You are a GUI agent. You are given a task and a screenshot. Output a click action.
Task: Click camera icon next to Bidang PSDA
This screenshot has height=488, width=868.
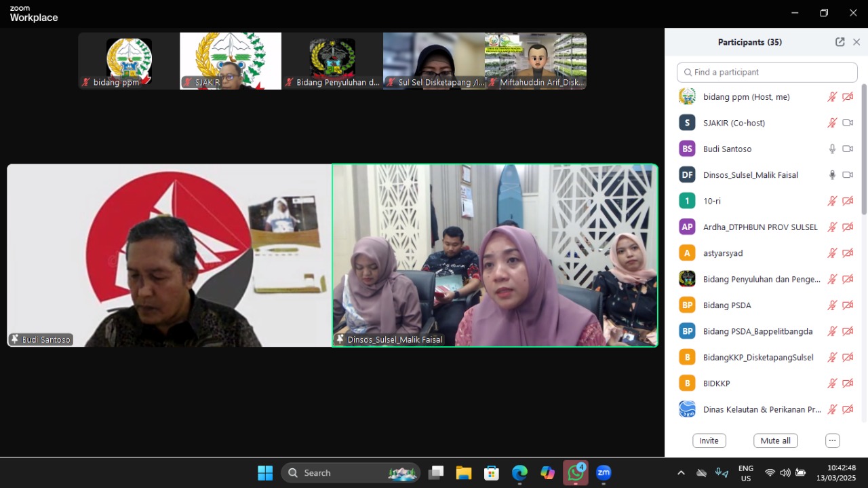click(848, 305)
